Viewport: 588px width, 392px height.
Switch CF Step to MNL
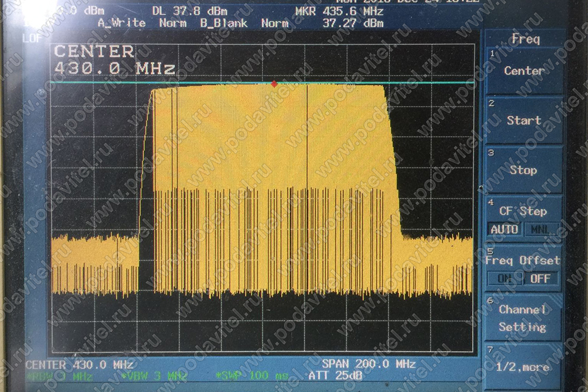[541, 229]
